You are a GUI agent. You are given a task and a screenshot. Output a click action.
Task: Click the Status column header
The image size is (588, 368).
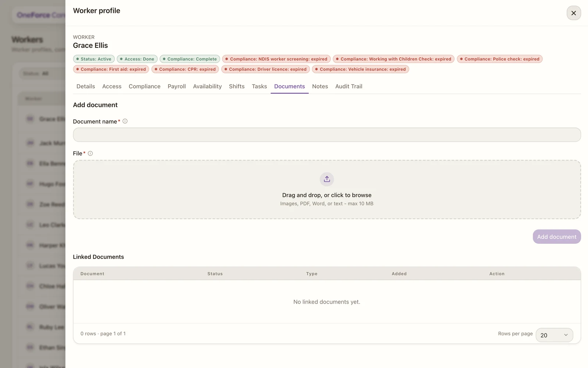tap(215, 274)
